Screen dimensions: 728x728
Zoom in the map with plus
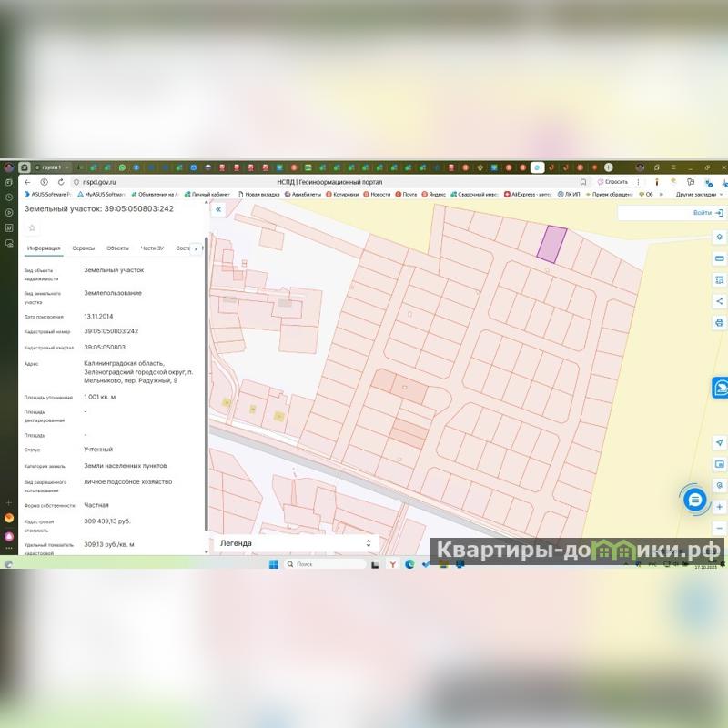click(x=720, y=506)
